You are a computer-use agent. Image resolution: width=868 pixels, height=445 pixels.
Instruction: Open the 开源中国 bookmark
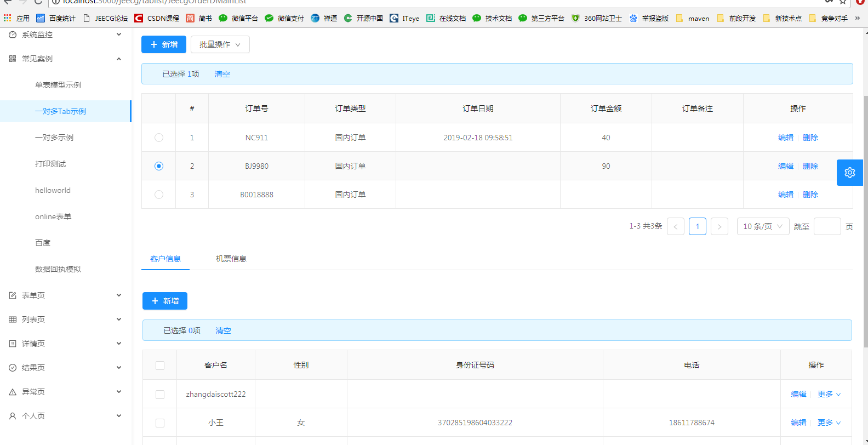[x=363, y=18]
